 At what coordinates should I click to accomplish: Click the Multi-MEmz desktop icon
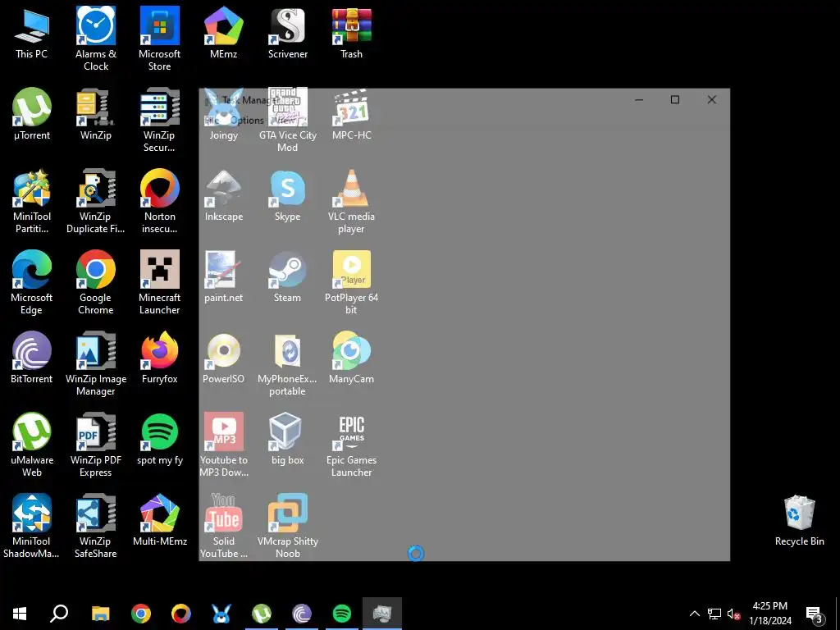click(160, 519)
